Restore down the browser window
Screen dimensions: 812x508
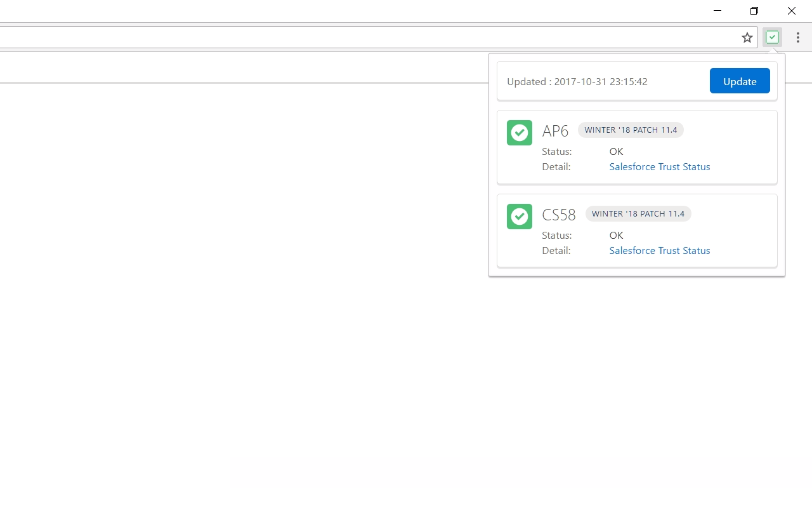point(754,11)
